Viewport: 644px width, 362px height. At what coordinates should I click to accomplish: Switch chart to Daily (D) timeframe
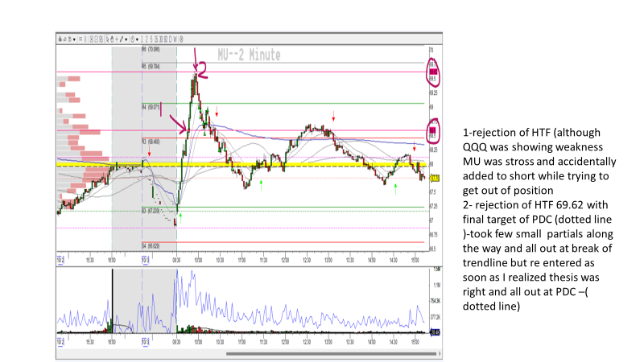tap(171, 39)
